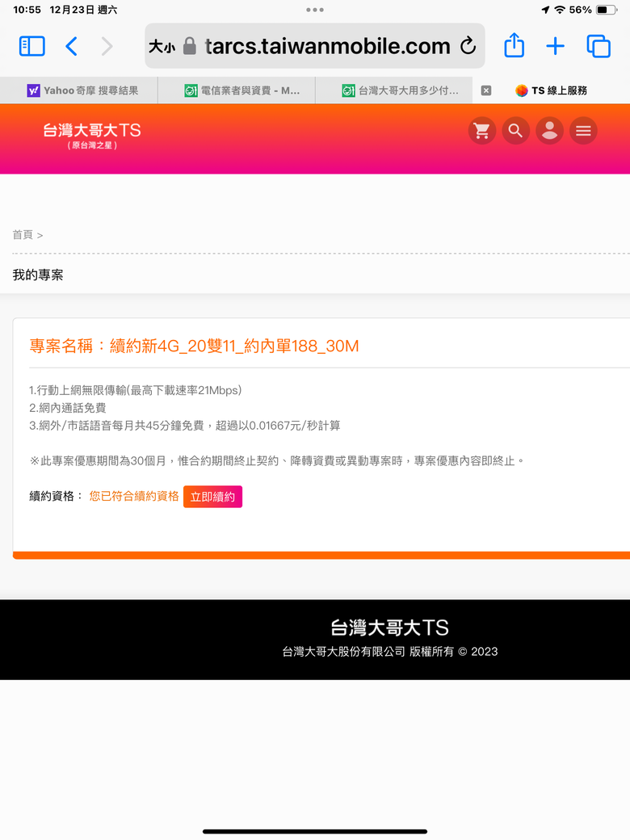Image resolution: width=630 pixels, height=840 pixels.
Task: Switch to the 電信業者與資費 tab
Action: pyautogui.click(x=237, y=90)
